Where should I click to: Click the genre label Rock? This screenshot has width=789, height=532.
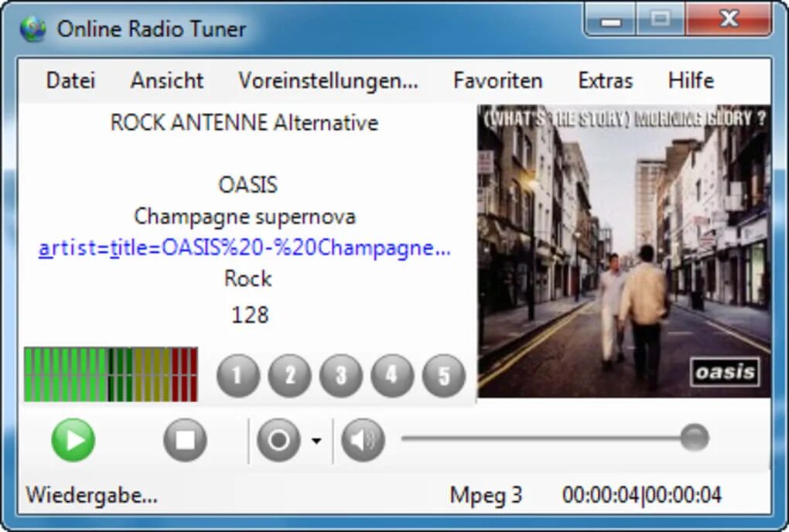click(248, 278)
